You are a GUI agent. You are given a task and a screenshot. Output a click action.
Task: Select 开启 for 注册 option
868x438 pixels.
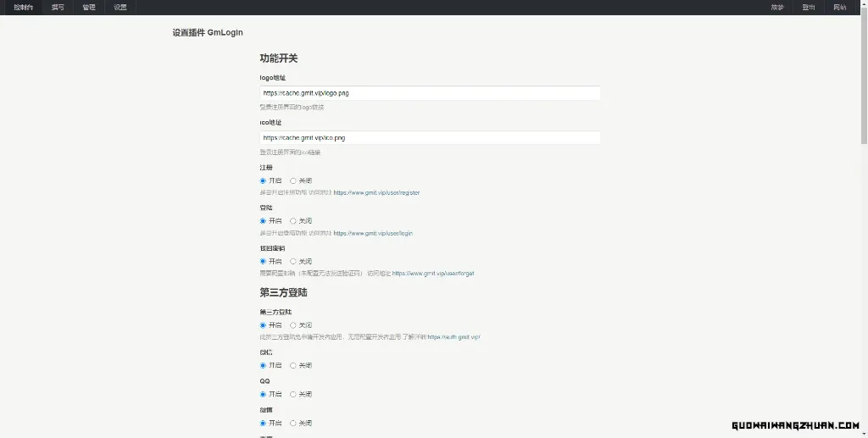click(x=263, y=180)
